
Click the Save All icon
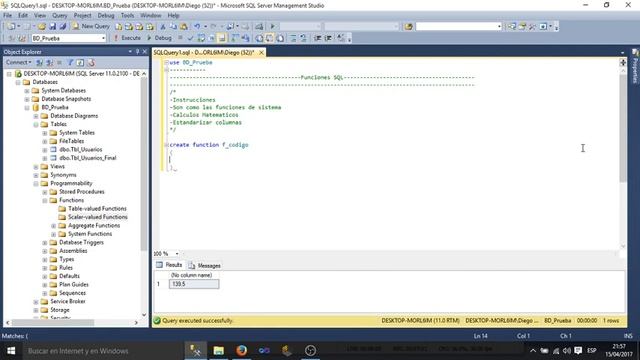(62, 27)
